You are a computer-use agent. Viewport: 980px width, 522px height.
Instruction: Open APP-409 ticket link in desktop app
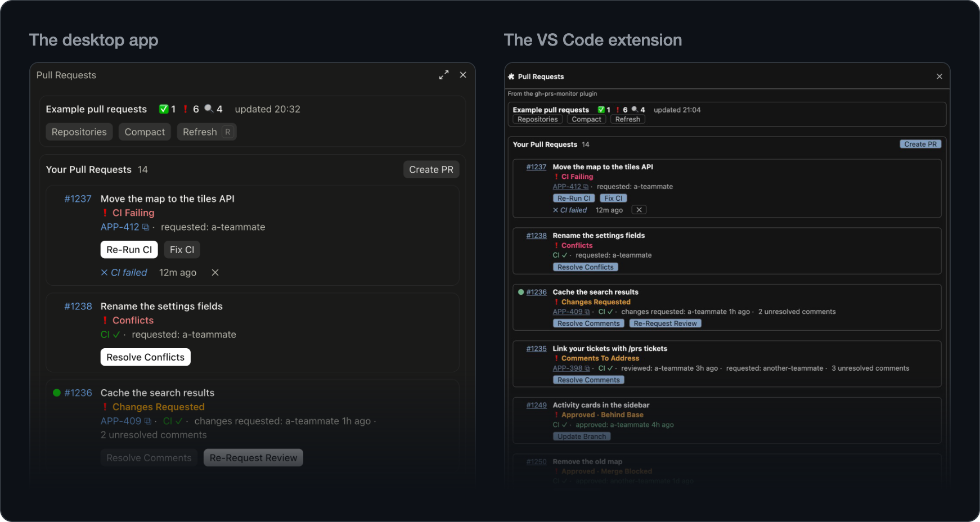click(121, 421)
